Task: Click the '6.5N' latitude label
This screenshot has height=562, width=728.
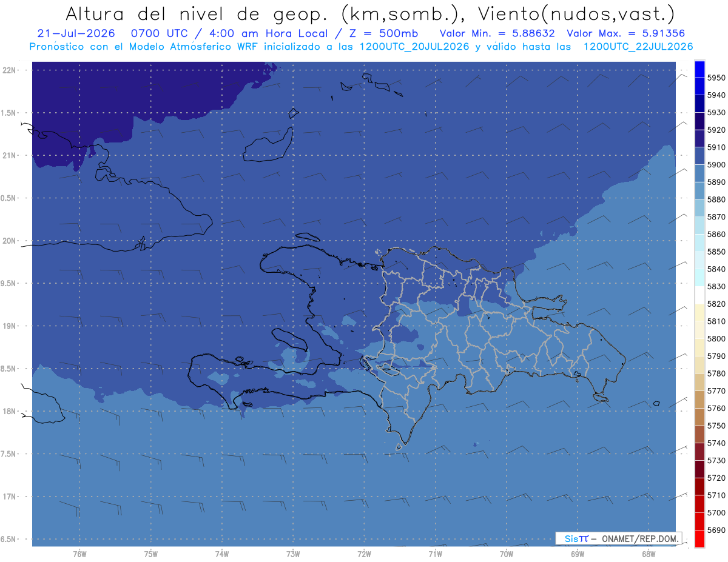Action: click(9, 539)
